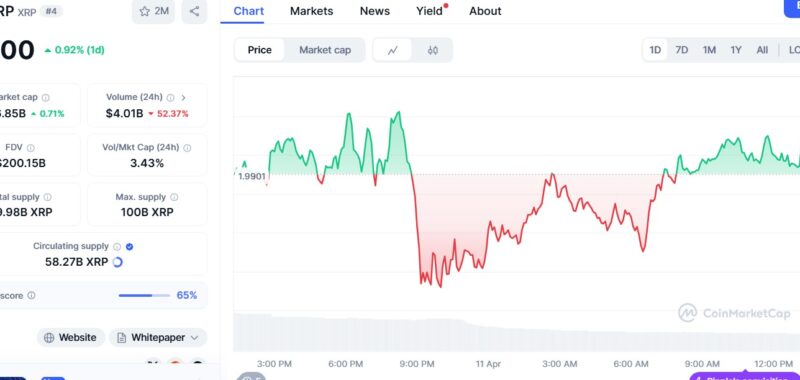Click the info icon next to Volume (24h)
800x380 pixels.
[x=170, y=97]
